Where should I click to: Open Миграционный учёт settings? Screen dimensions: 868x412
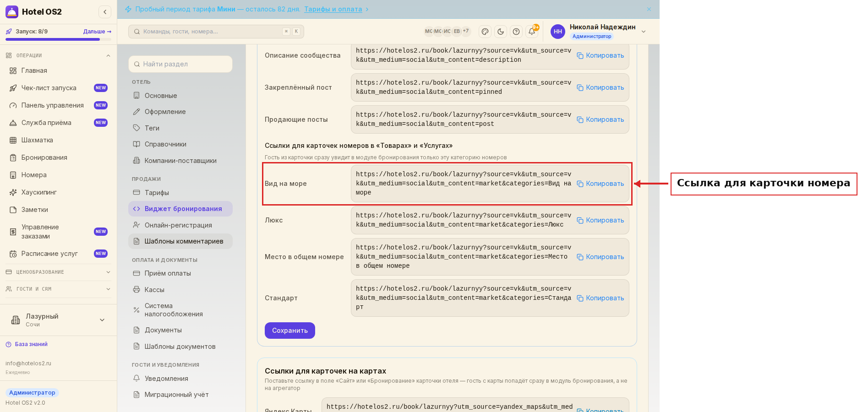(180, 395)
